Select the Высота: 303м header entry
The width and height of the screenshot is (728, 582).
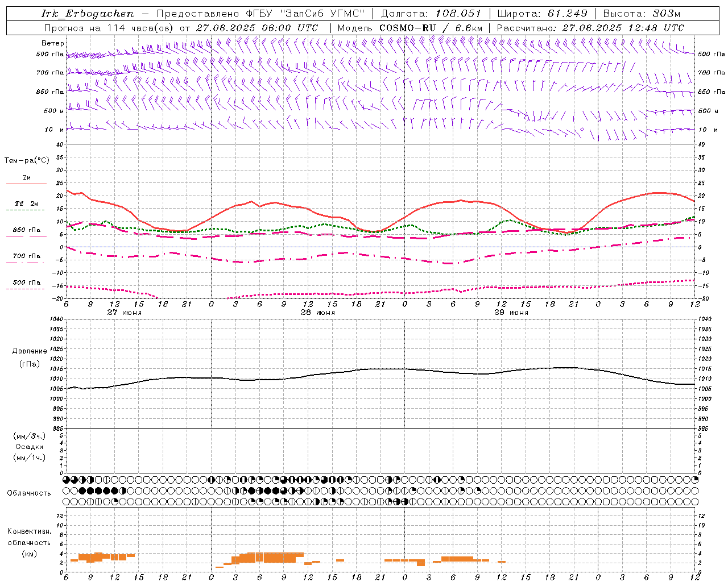pos(642,14)
